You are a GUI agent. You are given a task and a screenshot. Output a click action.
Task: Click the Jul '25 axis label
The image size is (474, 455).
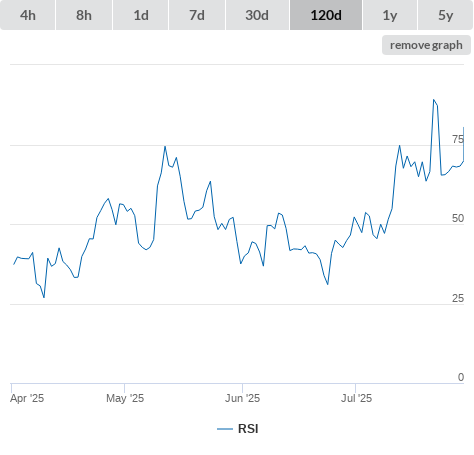pos(356,398)
